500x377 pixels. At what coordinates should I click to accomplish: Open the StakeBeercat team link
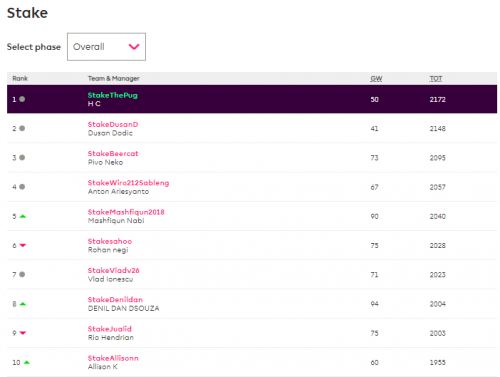113,154
